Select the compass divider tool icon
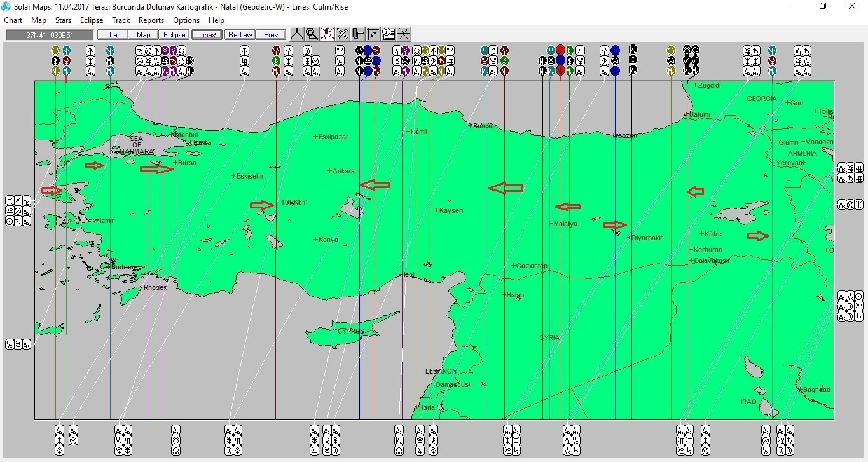This screenshot has height=462, width=868. [296, 34]
